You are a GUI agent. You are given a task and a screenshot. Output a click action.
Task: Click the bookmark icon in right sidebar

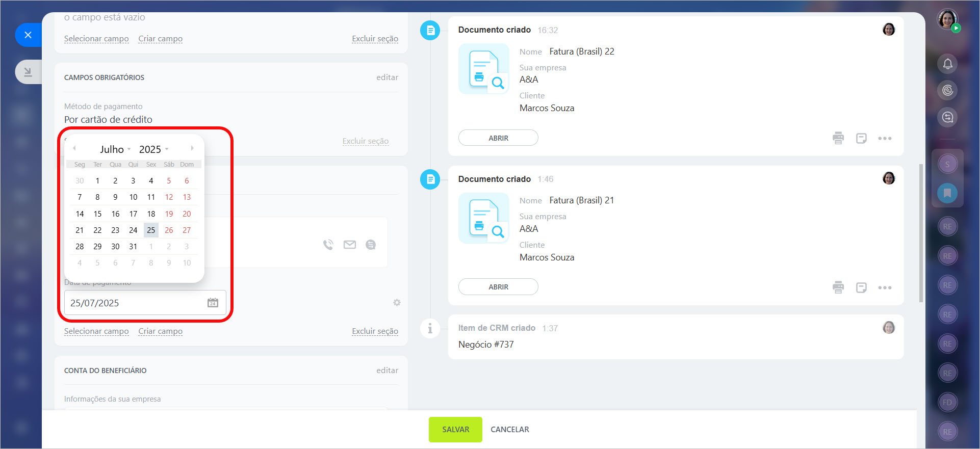pos(947,193)
